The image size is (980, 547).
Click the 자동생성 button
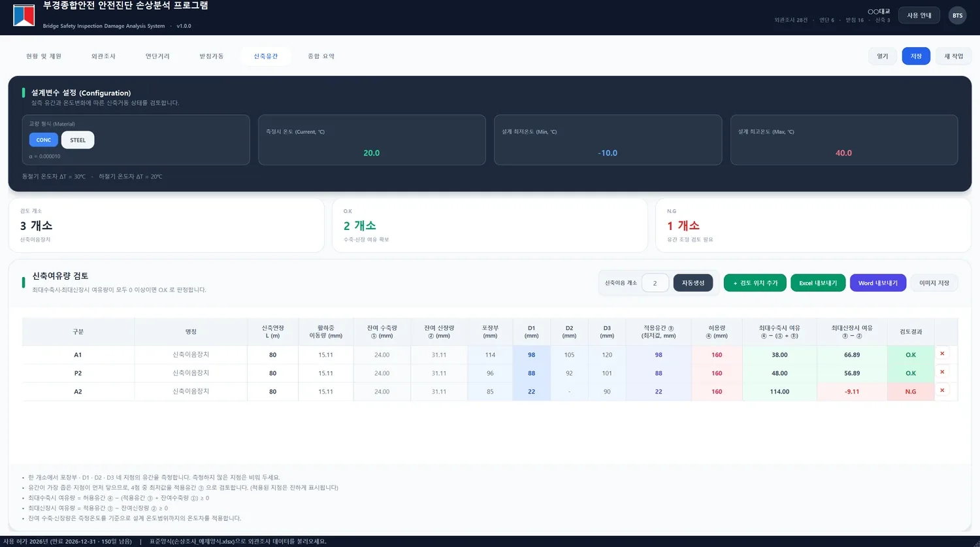[693, 283]
